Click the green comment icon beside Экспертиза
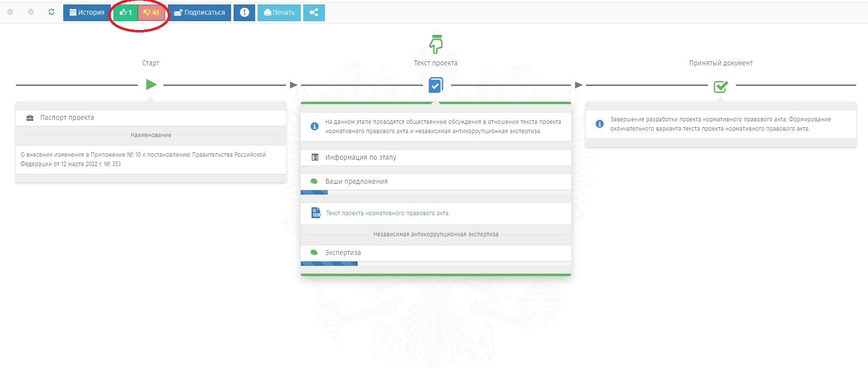This screenshot has height=368, width=868. 314,253
